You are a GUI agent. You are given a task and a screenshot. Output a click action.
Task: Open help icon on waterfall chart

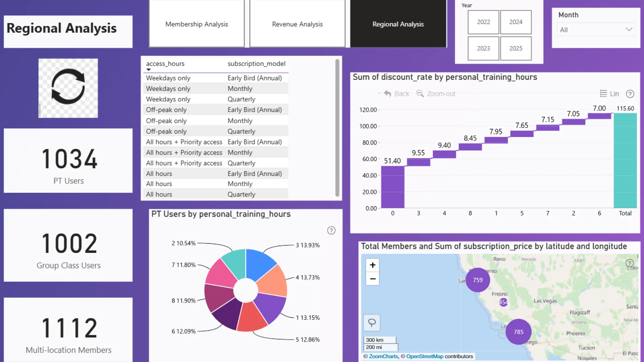pyautogui.click(x=630, y=94)
